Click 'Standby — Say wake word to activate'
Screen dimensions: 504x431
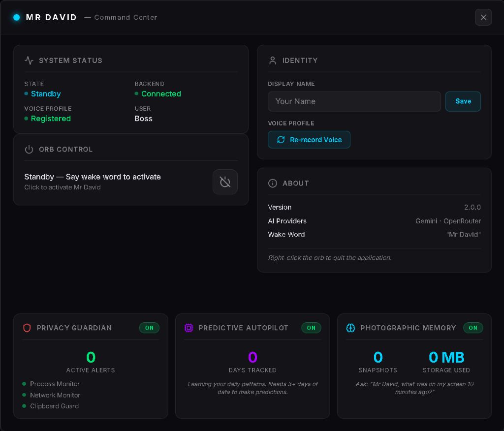coord(93,177)
